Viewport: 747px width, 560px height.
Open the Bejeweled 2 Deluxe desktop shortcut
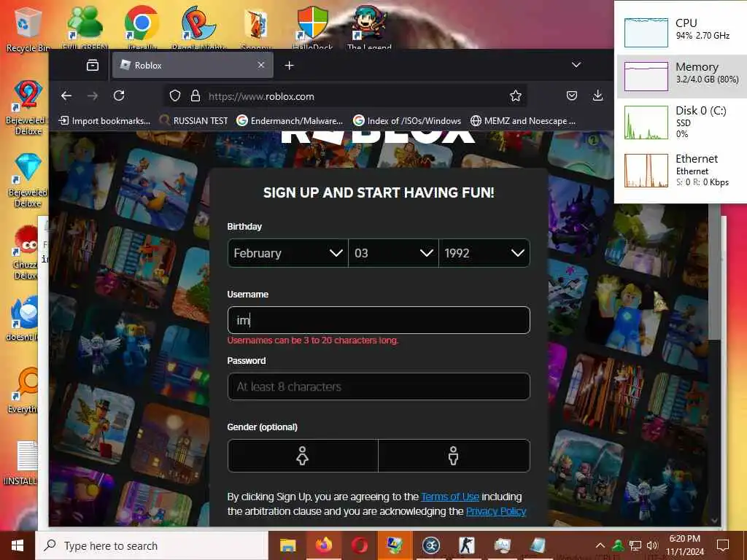[28, 108]
